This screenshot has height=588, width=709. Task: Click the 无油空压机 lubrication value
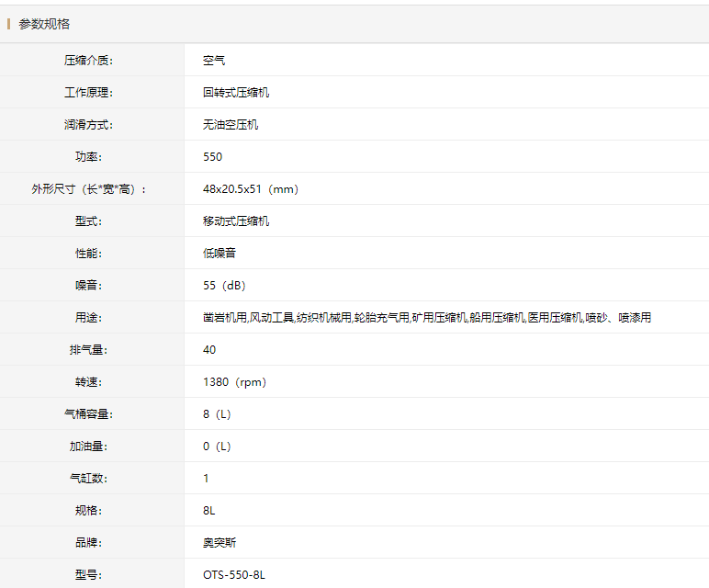(x=231, y=125)
